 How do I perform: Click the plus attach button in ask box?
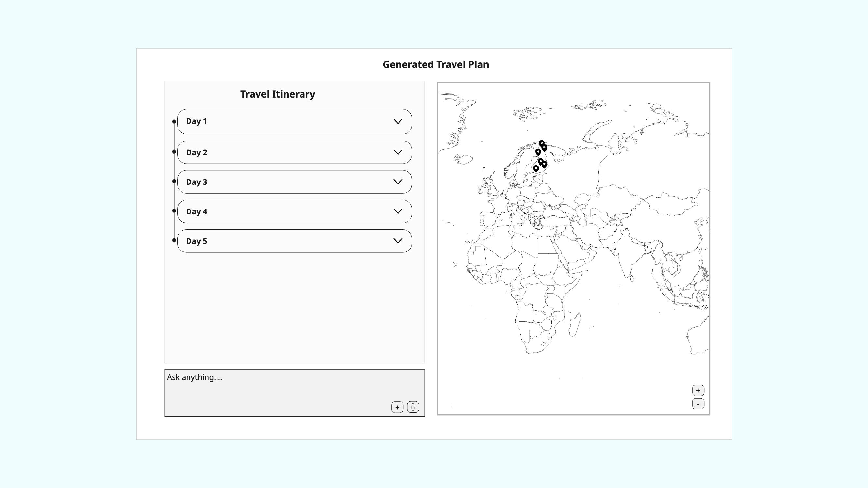point(397,407)
